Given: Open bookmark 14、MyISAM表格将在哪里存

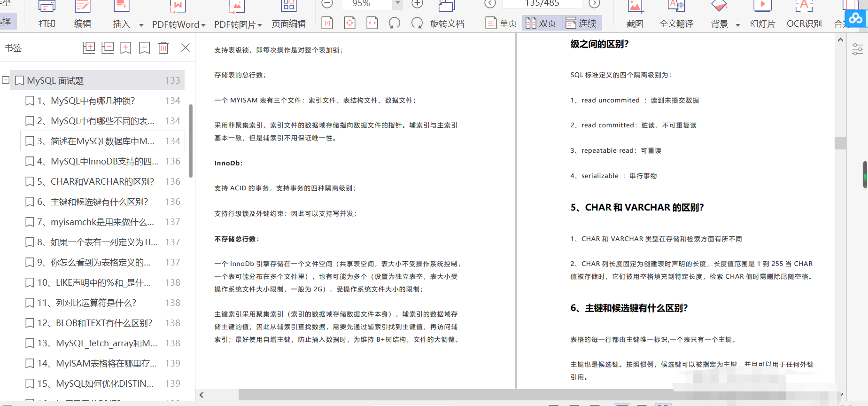Looking at the screenshot, I should tap(102, 363).
